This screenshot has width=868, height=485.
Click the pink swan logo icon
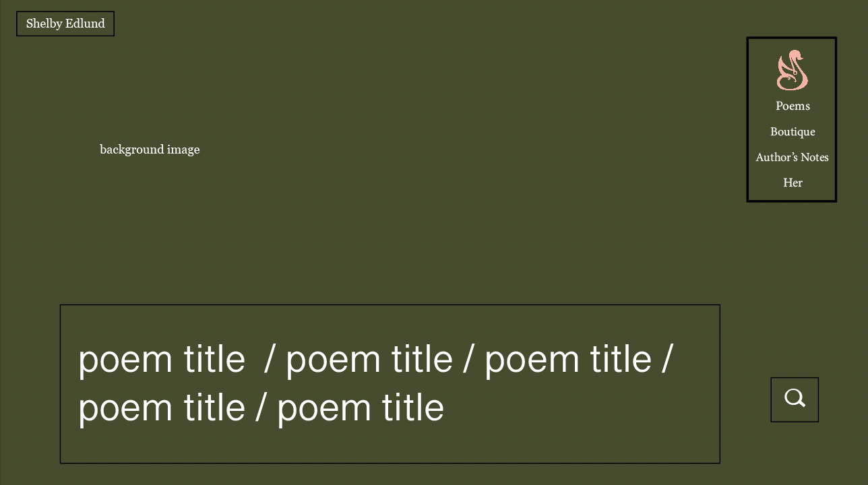point(792,70)
